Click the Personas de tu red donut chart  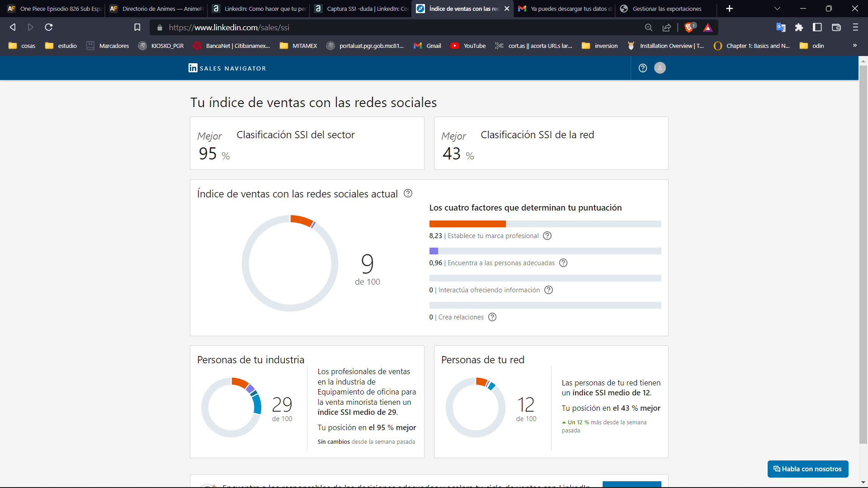pyautogui.click(x=476, y=408)
